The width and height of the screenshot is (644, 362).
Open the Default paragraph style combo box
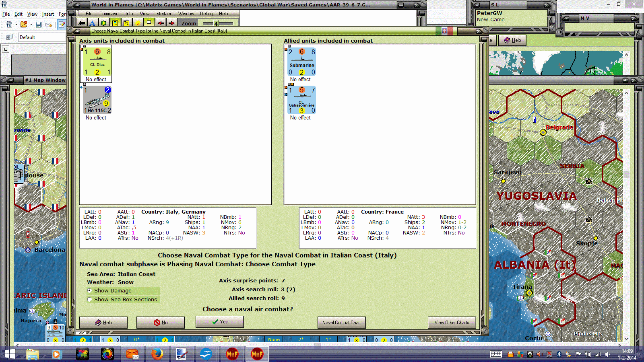42,37
